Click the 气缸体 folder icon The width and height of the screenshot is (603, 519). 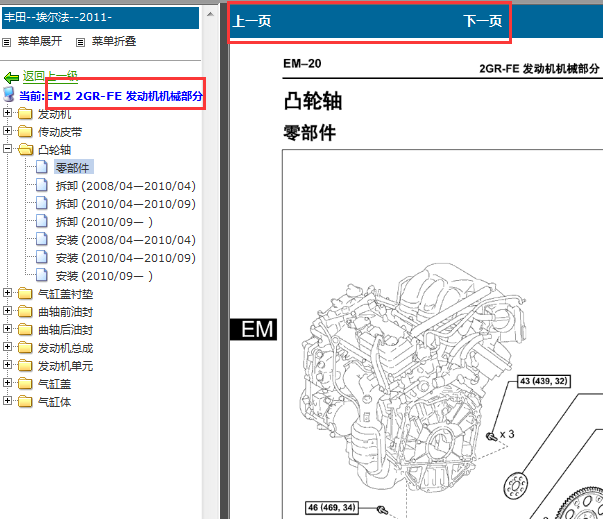(25, 402)
